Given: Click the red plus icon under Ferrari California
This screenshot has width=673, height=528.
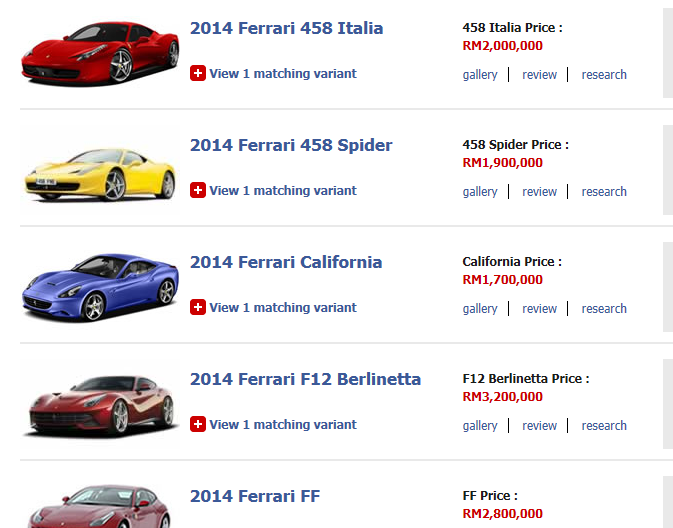Looking at the screenshot, I should tap(198, 307).
